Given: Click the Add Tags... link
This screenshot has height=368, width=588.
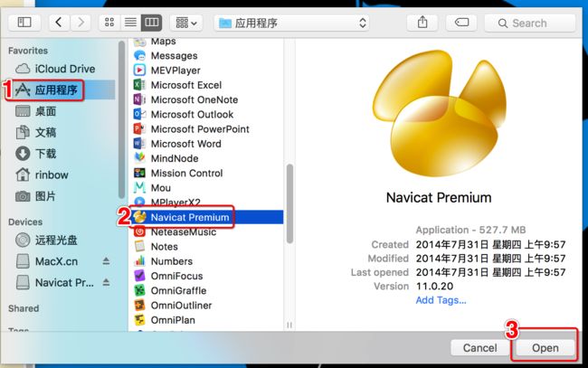Looking at the screenshot, I should click(x=441, y=300).
